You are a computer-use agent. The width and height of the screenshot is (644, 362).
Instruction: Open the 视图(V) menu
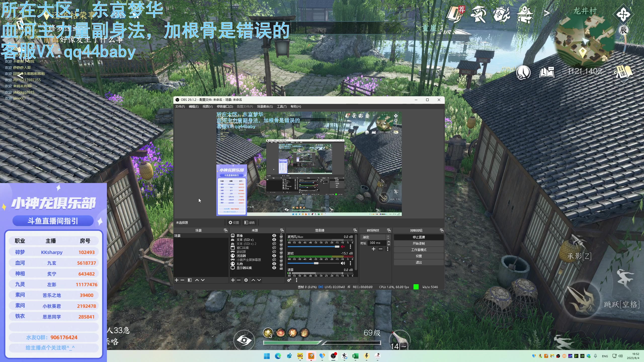click(208, 107)
